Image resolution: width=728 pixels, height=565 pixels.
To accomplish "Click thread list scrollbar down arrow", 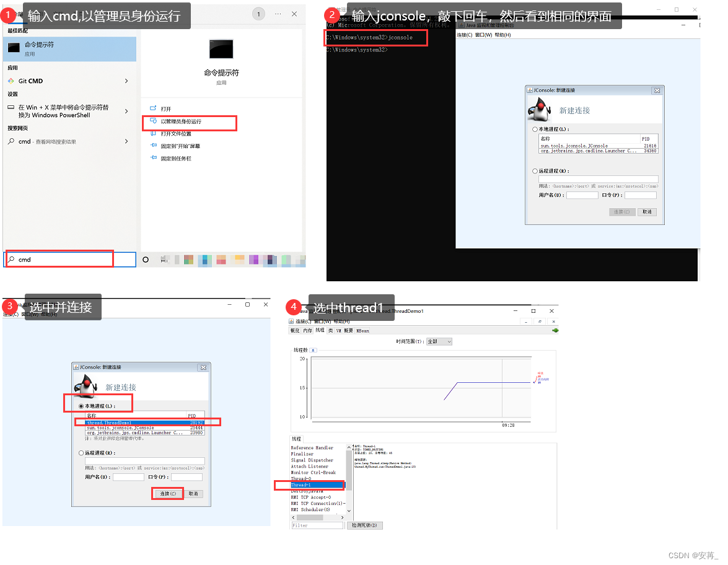I will pyautogui.click(x=349, y=510).
